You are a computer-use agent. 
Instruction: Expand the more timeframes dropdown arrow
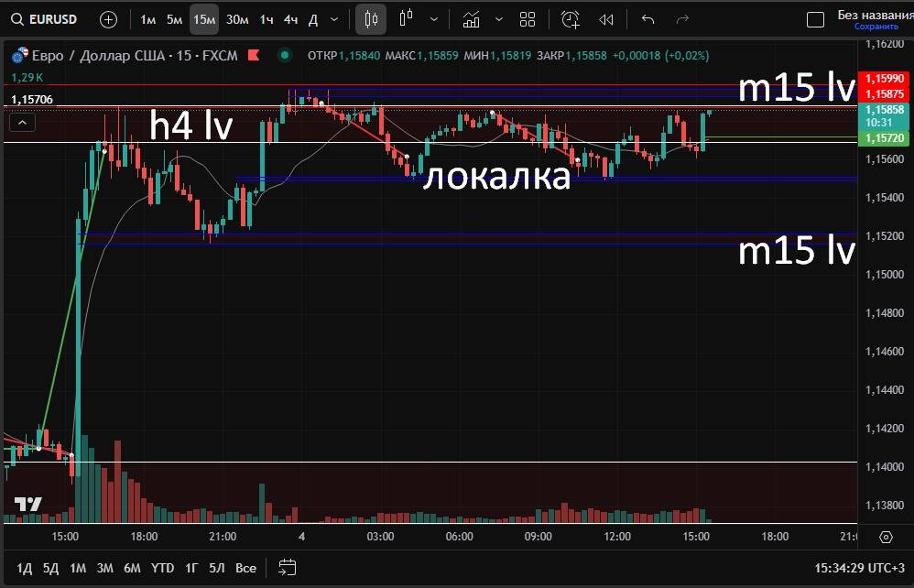coord(334,19)
